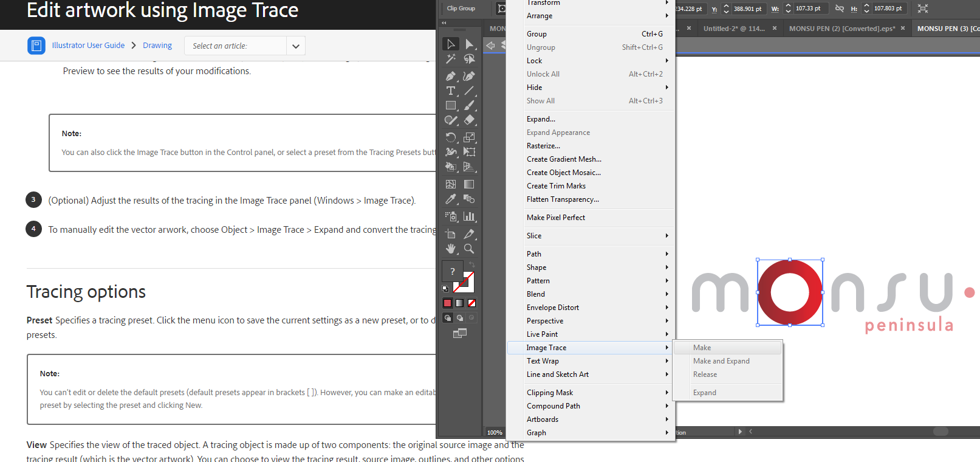Choose the Paintbrush tool
This screenshot has height=462, width=980.
[x=469, y=105]
